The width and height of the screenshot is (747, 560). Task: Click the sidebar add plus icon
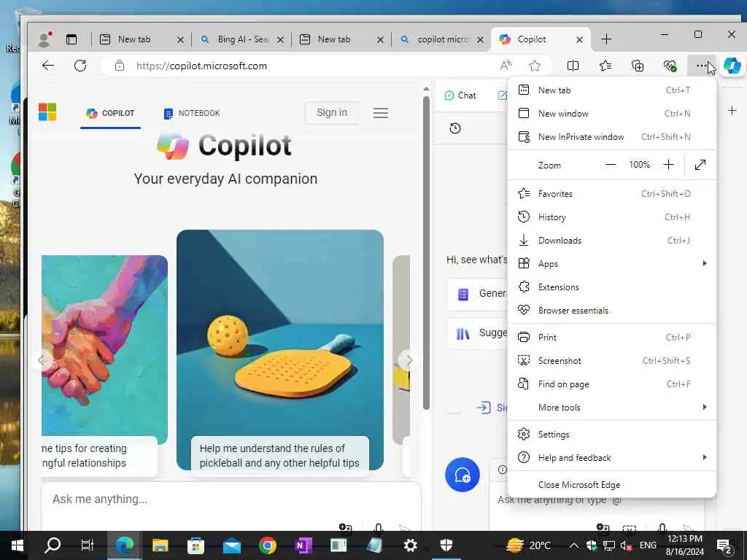click(x=732, y=111)
